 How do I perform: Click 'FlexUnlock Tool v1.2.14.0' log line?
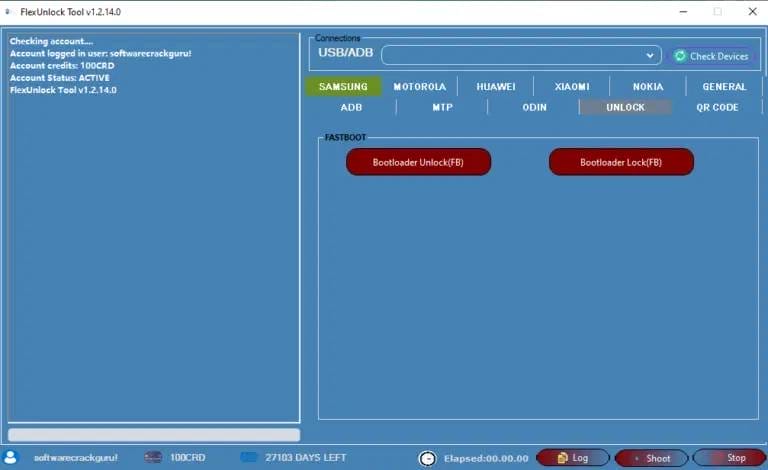tap(63, 90)
